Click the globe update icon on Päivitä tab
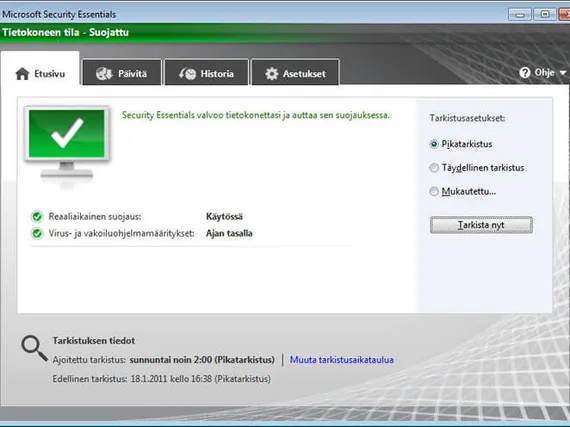Screen dimensions: 570x427 (x=104, y=74)
